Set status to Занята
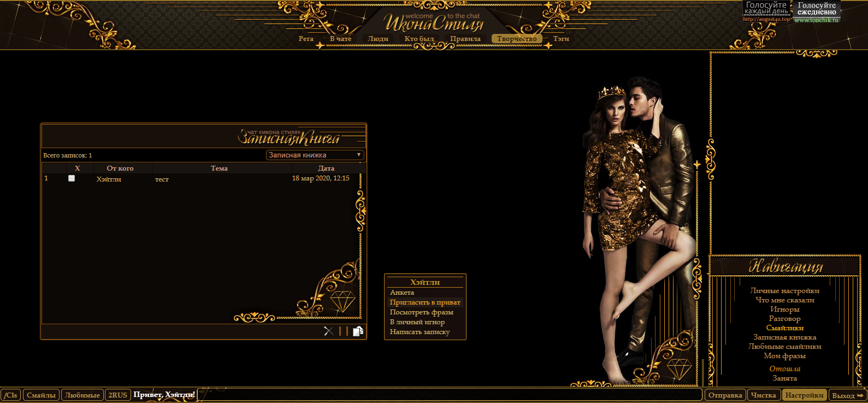Image resolution: width=868 pixels, height=403 pixels. point(785,378)
